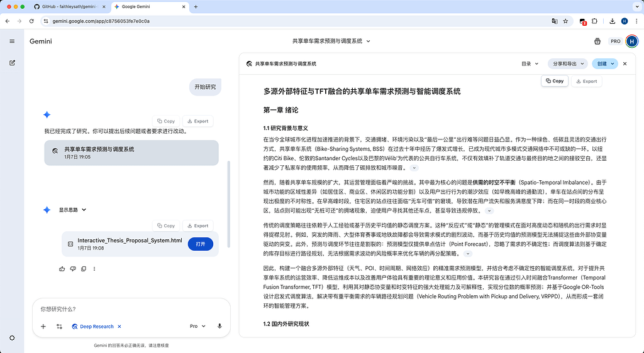Click the user message bubble 开始研究
This screenshot has width=644, height=353.
[205, 87]
